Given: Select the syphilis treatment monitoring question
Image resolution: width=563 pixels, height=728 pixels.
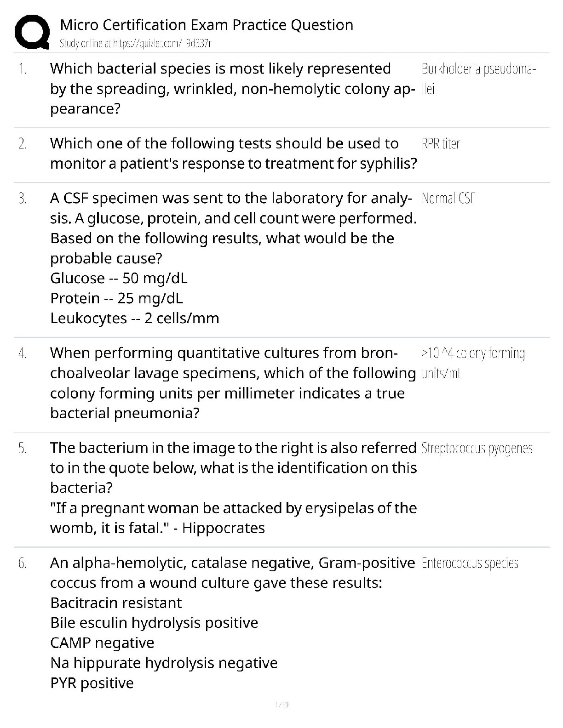Looking at the screenshot, I should pos(234,154).
